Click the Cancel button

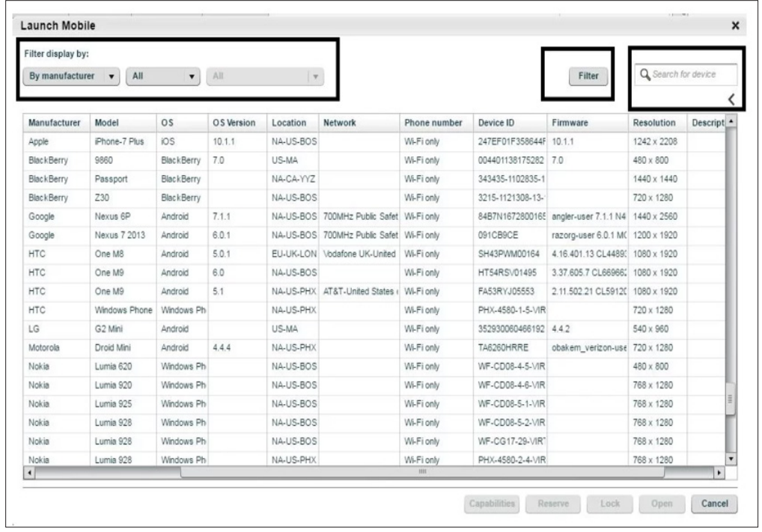pyautogui.click(x=714, y=504)
